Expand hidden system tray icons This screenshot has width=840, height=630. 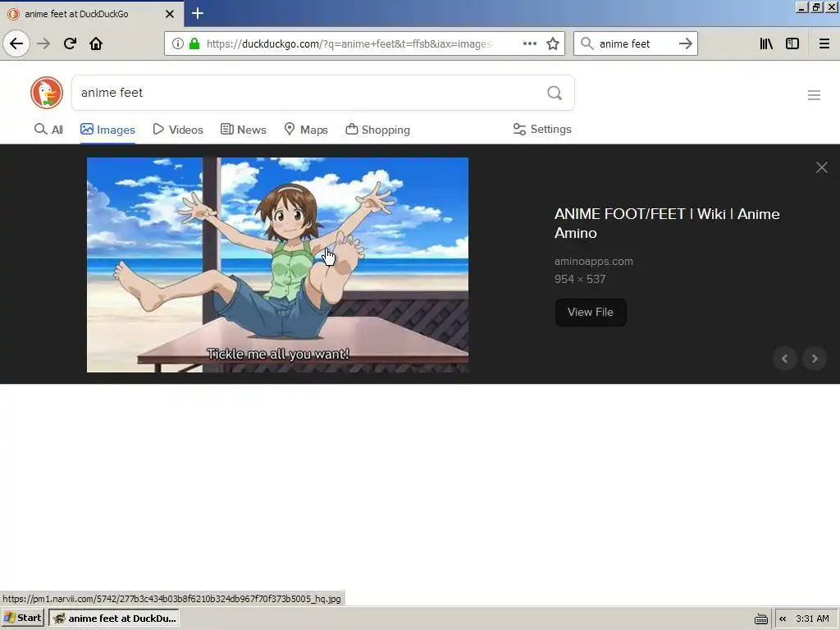point(783,619)
